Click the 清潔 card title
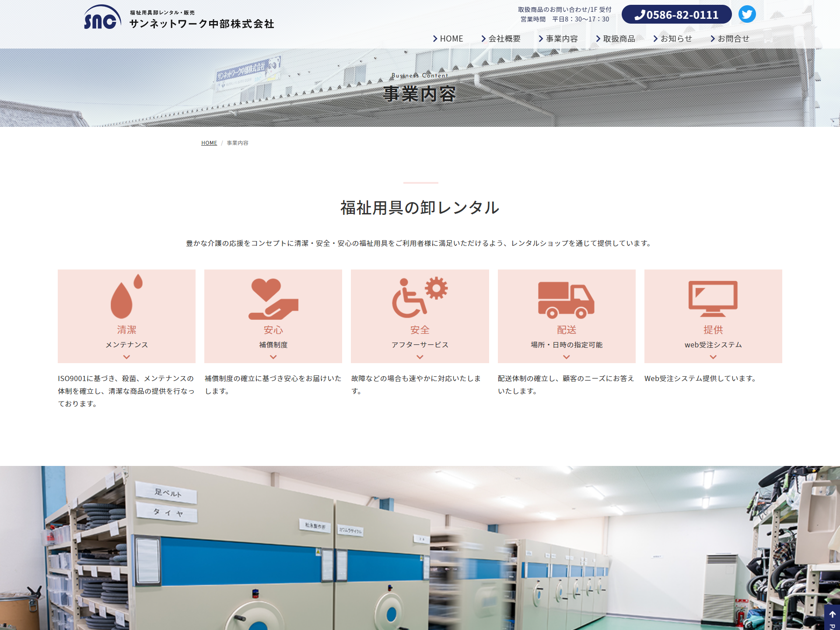 tap(126, 330)
